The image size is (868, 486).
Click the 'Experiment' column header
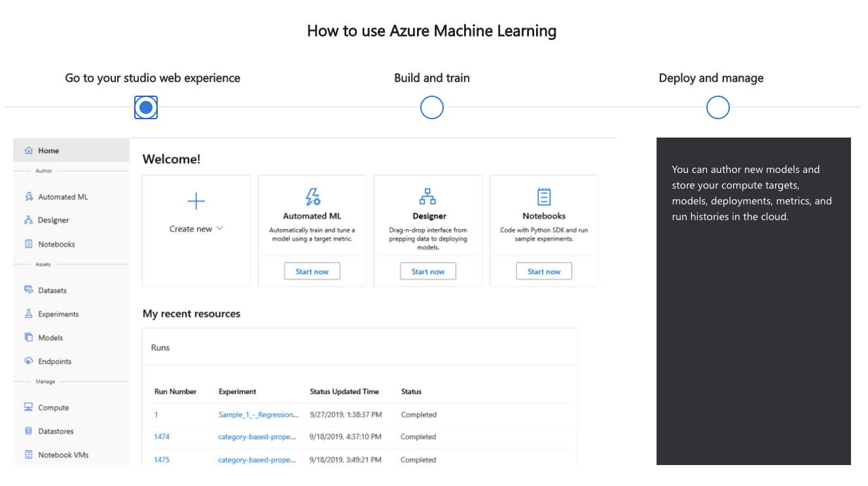[238, 392]
